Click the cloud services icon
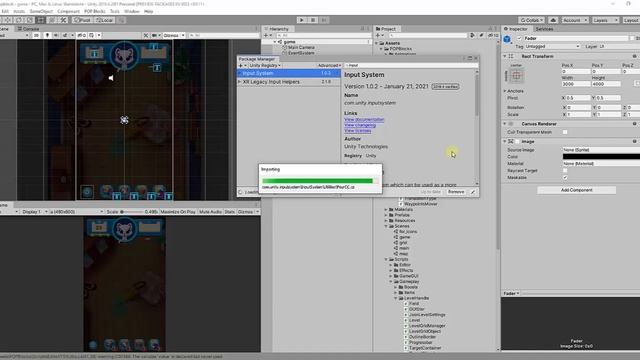 tap(553, 20)
